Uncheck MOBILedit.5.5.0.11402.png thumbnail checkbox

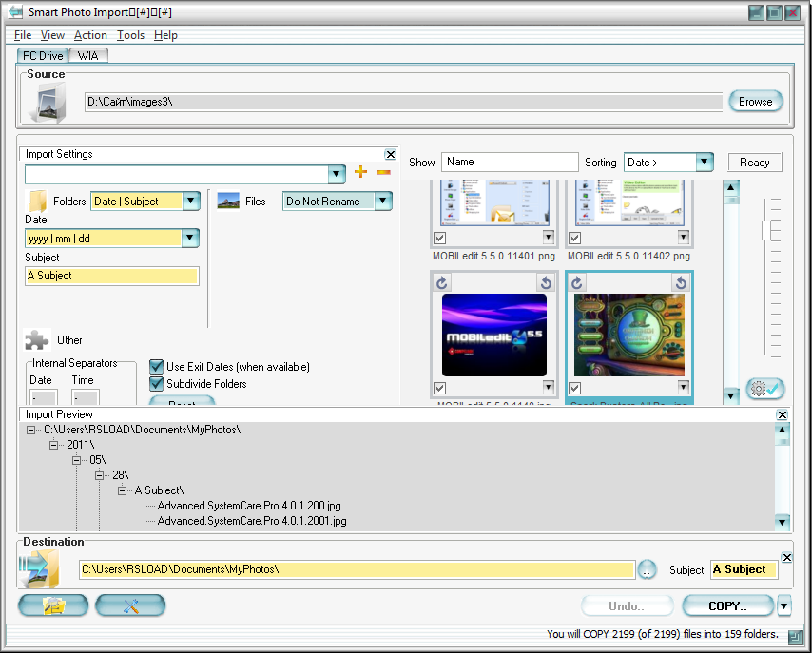pos(575,239)
